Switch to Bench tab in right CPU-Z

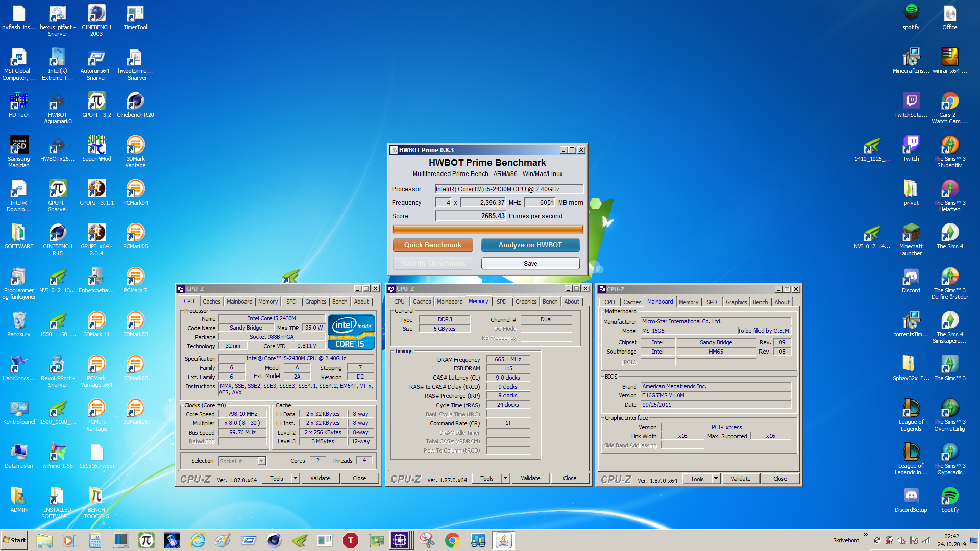760,302
